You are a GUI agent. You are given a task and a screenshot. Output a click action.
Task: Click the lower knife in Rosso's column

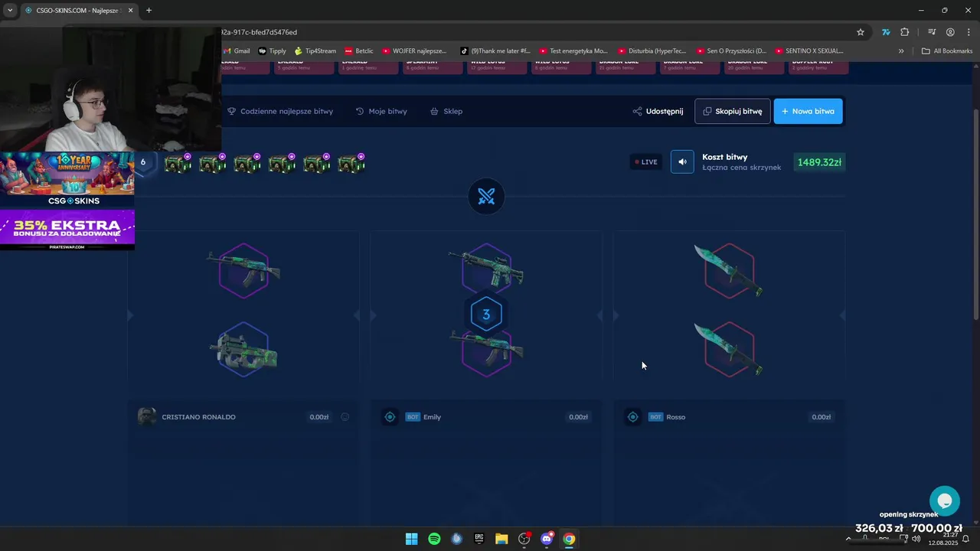coord(728,349)
